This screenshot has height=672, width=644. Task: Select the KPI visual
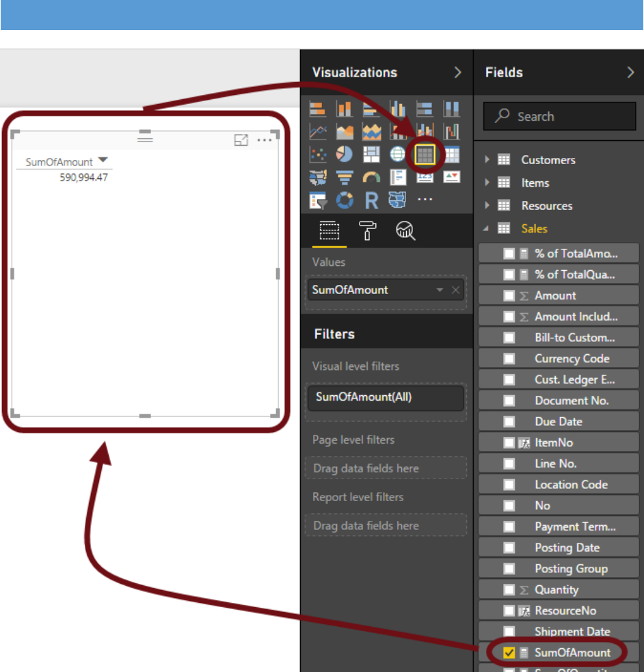[452, 177]
